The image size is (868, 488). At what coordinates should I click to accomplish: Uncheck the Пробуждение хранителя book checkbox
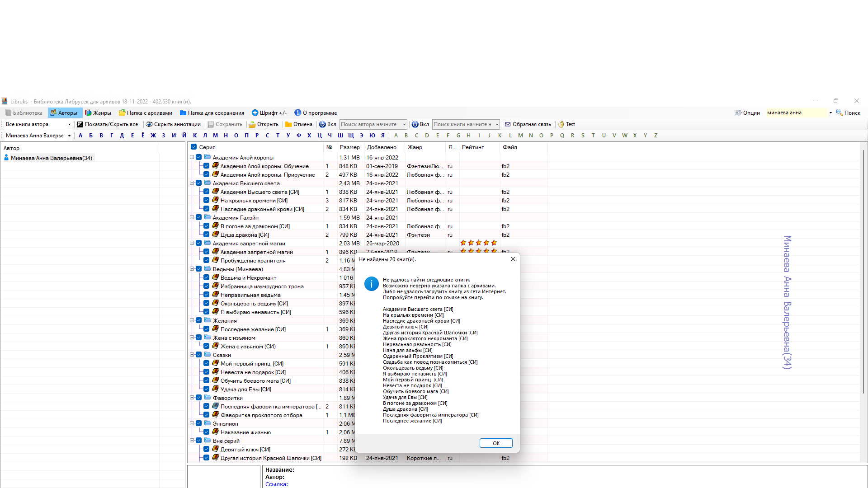point(207,260)
